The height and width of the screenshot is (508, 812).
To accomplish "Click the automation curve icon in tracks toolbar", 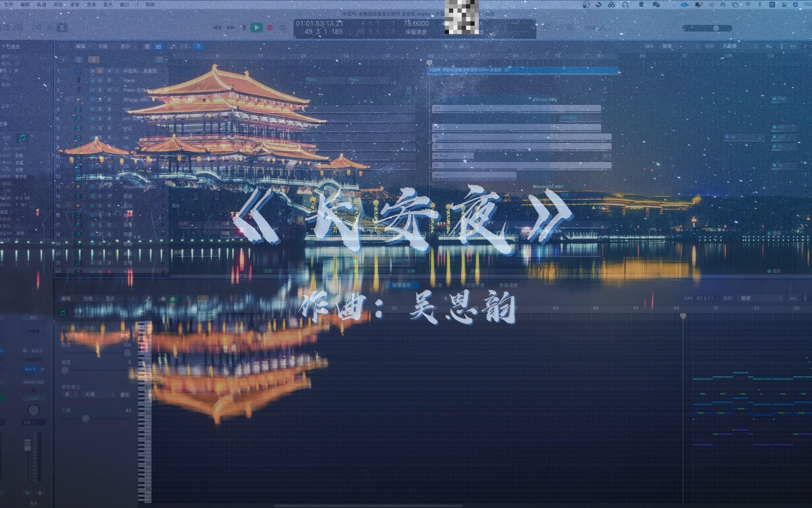I will [172, 46].
